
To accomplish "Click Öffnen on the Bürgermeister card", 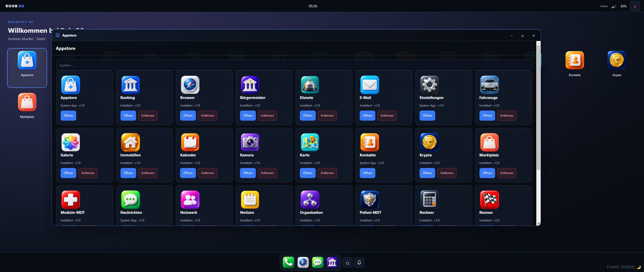I will (248, 116).
